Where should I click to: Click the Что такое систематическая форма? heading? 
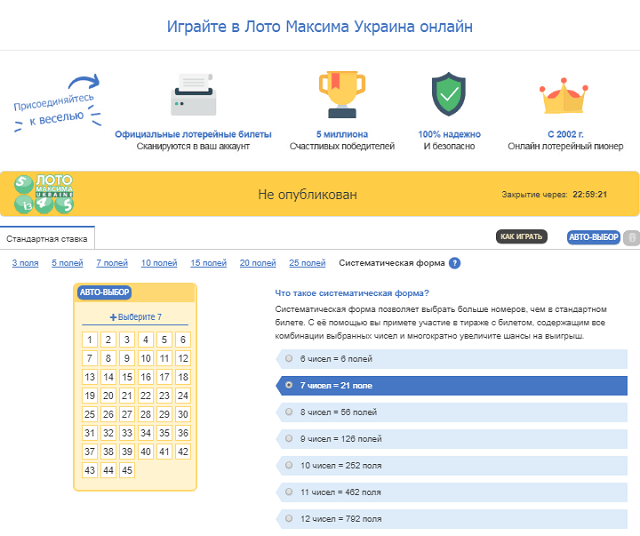pos(352,293)
